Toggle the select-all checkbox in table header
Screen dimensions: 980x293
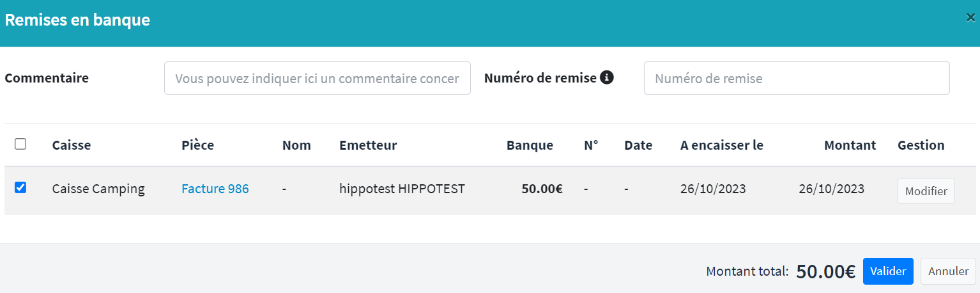(x=20, y=144)
